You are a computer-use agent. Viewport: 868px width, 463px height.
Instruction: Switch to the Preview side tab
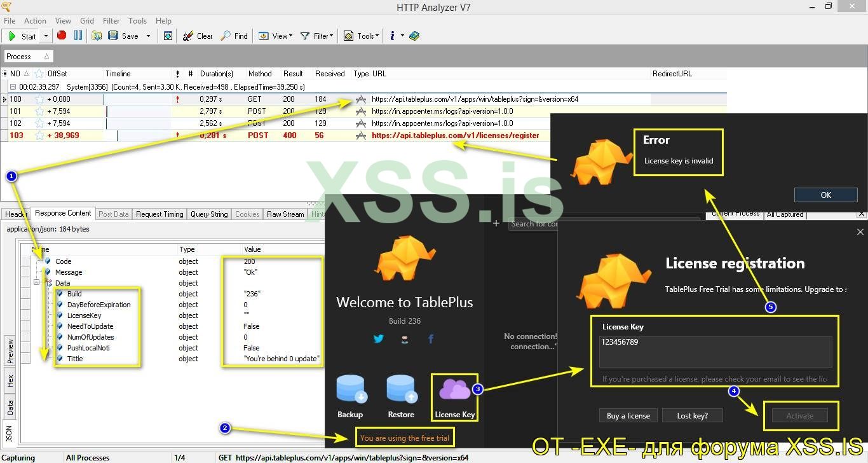pyautogui.click(x=10, y=351)
